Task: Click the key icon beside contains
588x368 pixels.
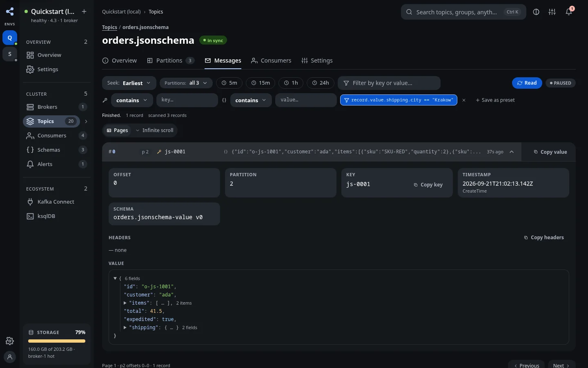Action: 105,100
